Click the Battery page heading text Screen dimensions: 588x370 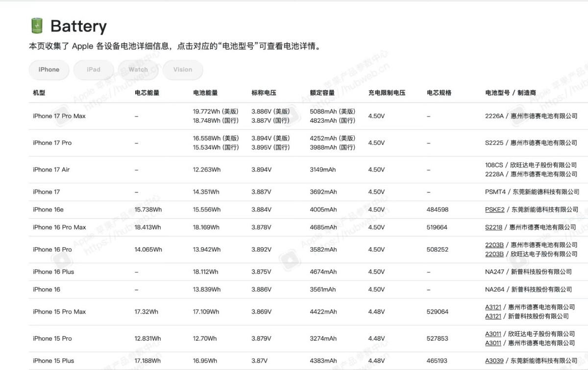[x=78, y=26]
